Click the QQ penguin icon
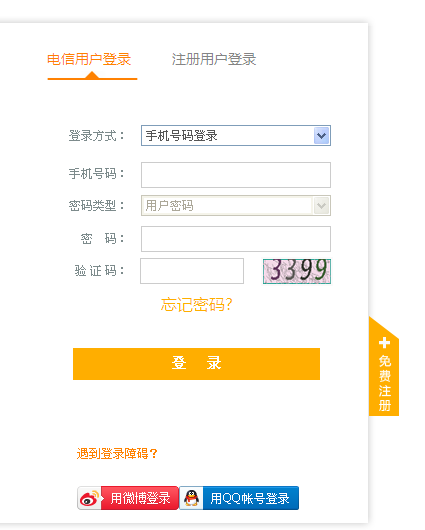 click(192, 498)
